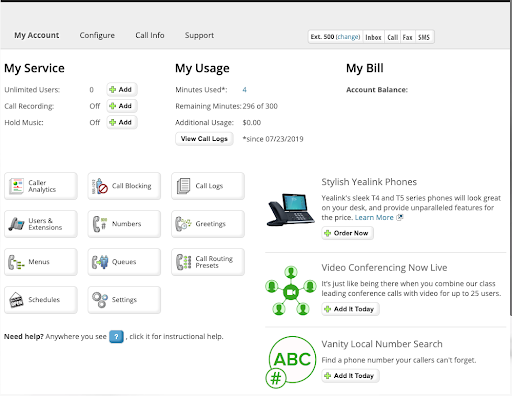Open the Menus handset icon

pos(16,262)
